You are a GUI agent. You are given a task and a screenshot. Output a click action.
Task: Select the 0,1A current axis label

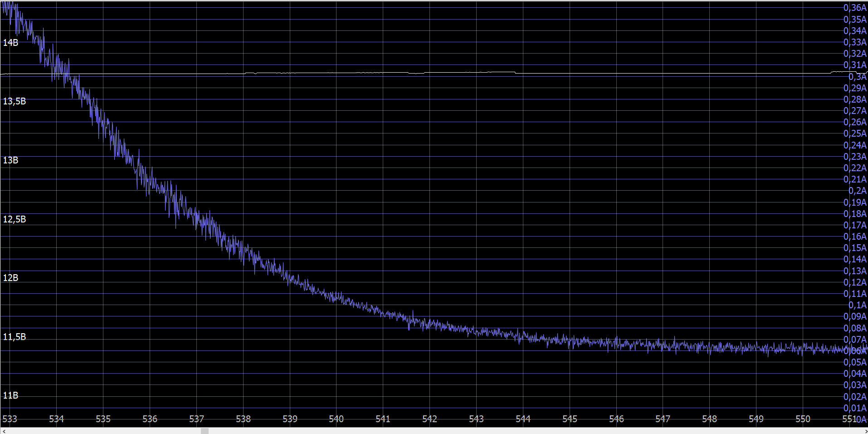[x=857, y=305]
